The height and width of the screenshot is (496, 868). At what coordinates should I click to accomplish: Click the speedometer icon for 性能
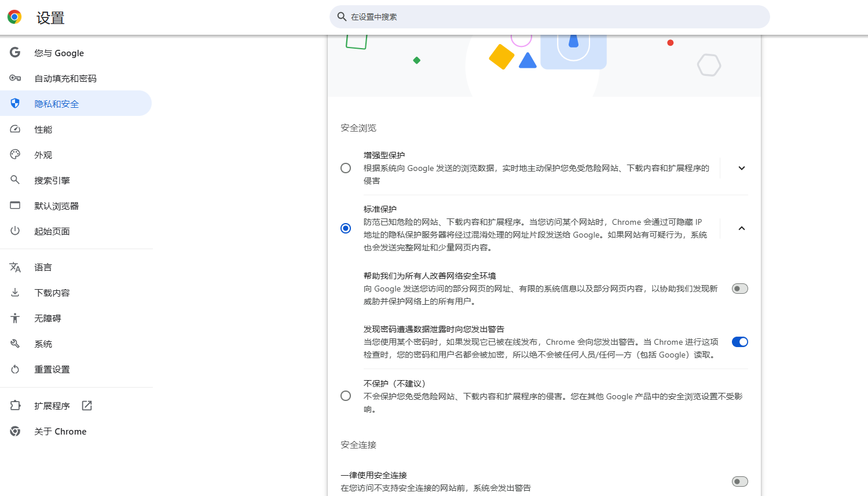click(15, 129)
